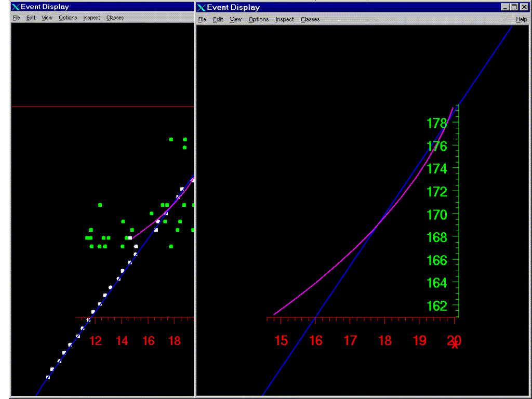
Task: Click the red x marker below axis label 20
Action: [455, 345]
